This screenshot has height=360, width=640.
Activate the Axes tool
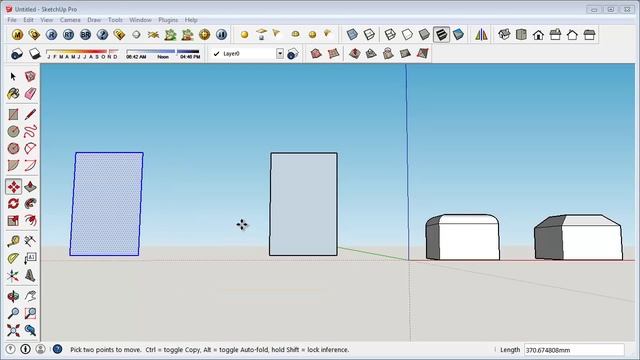pos(13,276)
